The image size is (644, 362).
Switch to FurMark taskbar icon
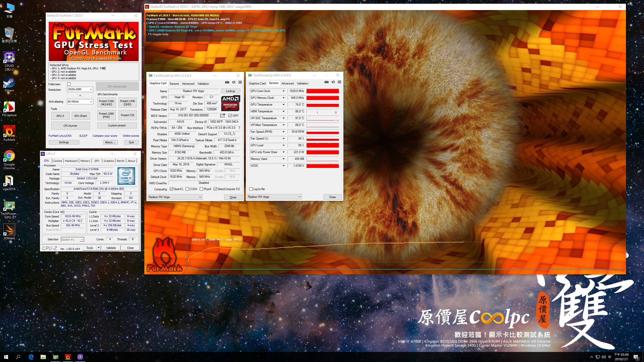pyautogui.click(x=68, y=357)
